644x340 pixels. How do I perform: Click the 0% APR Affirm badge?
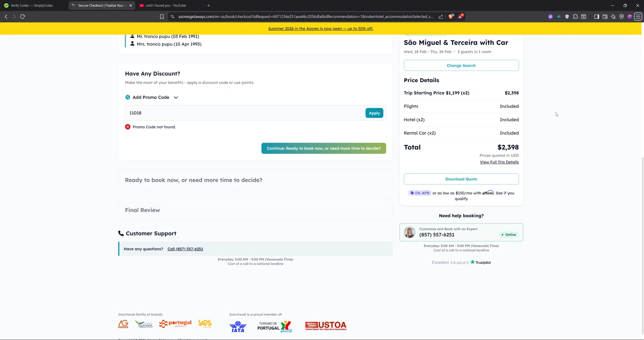click(x=419, y=193)
